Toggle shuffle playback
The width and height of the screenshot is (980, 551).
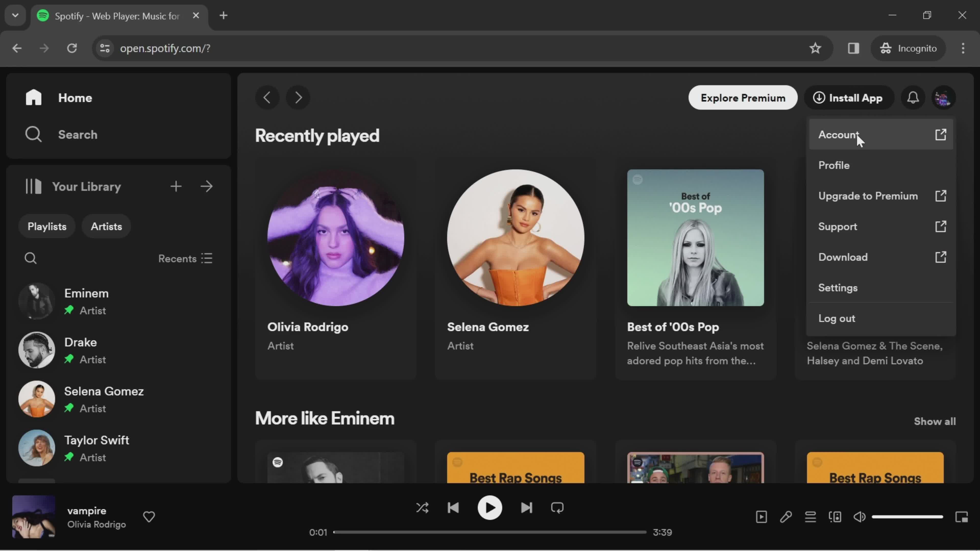click(422, 508)
